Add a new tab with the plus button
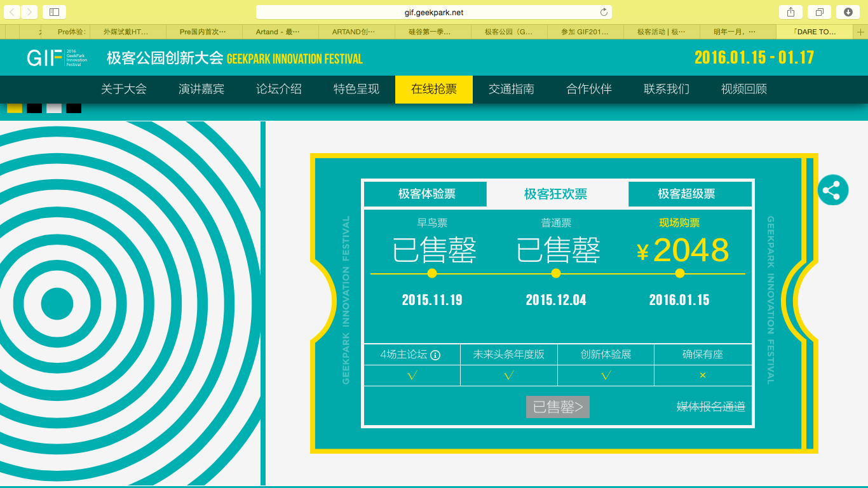The width and height of the screenshot is (868, 488). [860, 32]
